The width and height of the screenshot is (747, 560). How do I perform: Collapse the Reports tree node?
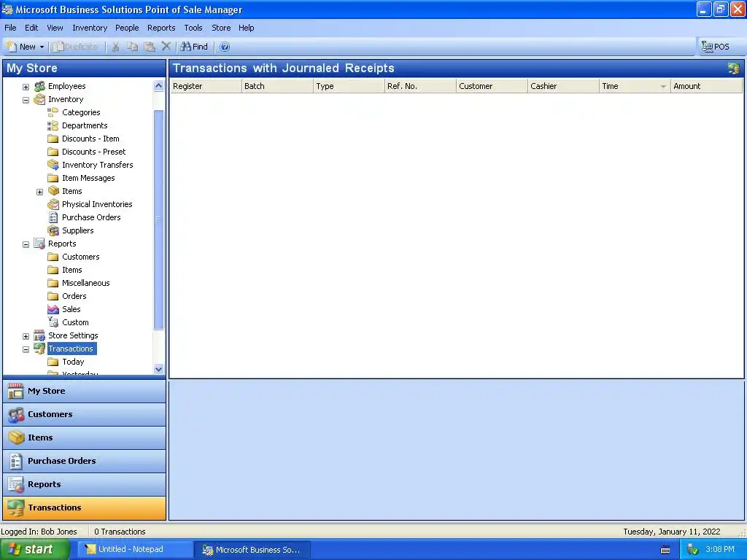pyautogui.click(x=26, y=244)
